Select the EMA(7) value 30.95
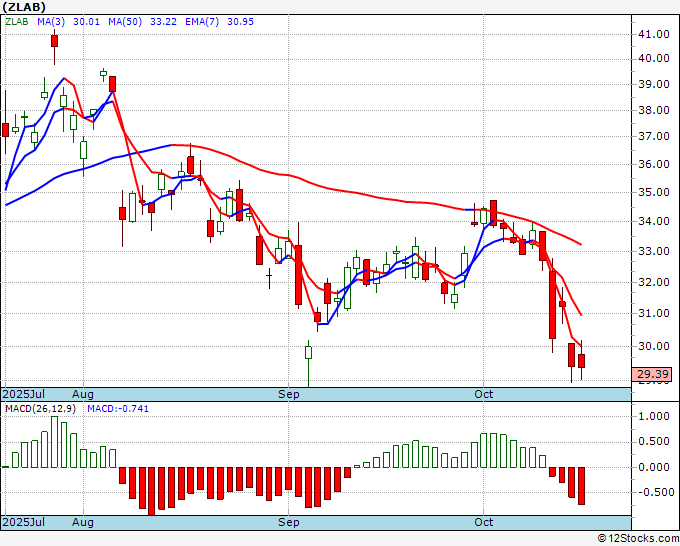 click(x=240, y=22)
